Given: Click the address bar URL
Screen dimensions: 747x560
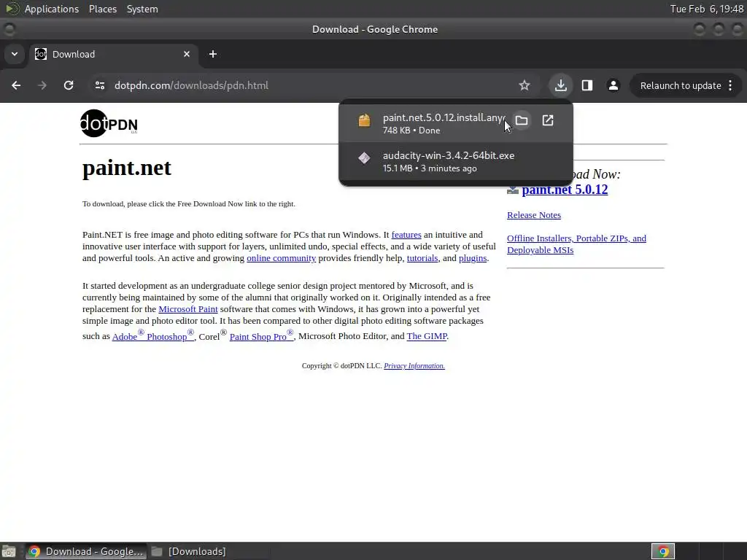Looking at the screenshot, I should 191,85.
